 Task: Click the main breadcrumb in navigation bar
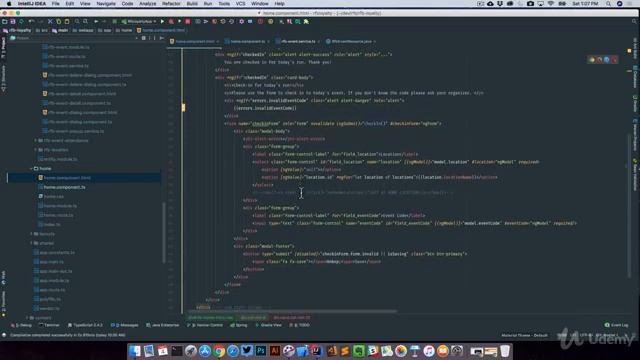(60, 30)
